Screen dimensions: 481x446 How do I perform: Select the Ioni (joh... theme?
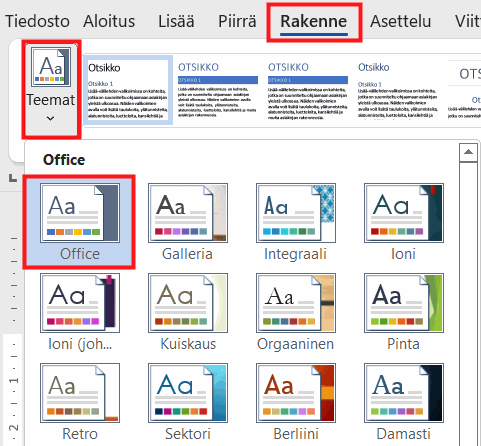(x=80, y=312)
